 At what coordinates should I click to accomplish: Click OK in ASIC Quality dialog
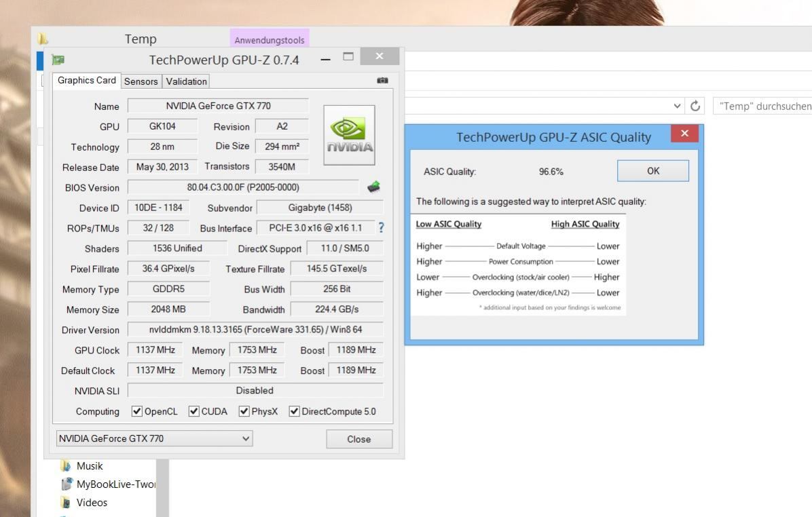tap(653, 171)
